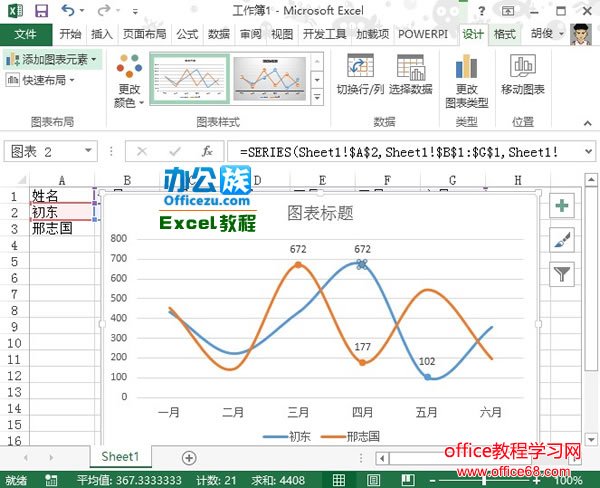Confirm formula entry with check icon
The image size is (600, 488).
click(x=175, y=152)
